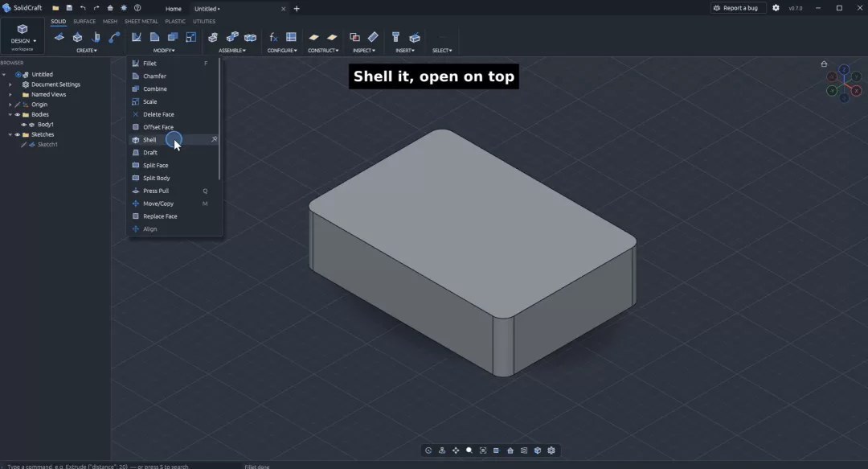Expand the Document Settings tree node
868x469 pixels.
10,84
